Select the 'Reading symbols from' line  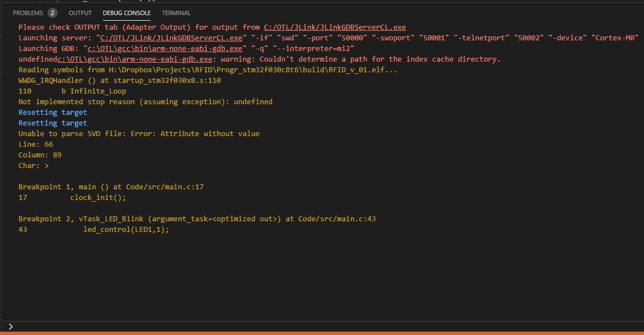[208, 70]
